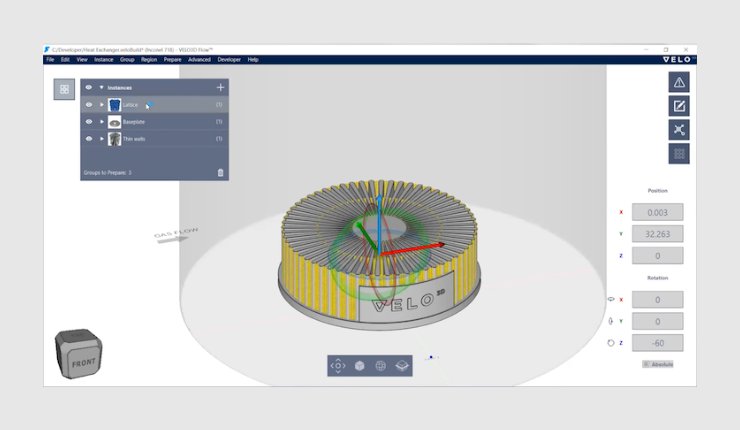Click the VELO3D Flow app icon in title bar
Viewport: 740px width, 430px height.
(x=47, y=50)
